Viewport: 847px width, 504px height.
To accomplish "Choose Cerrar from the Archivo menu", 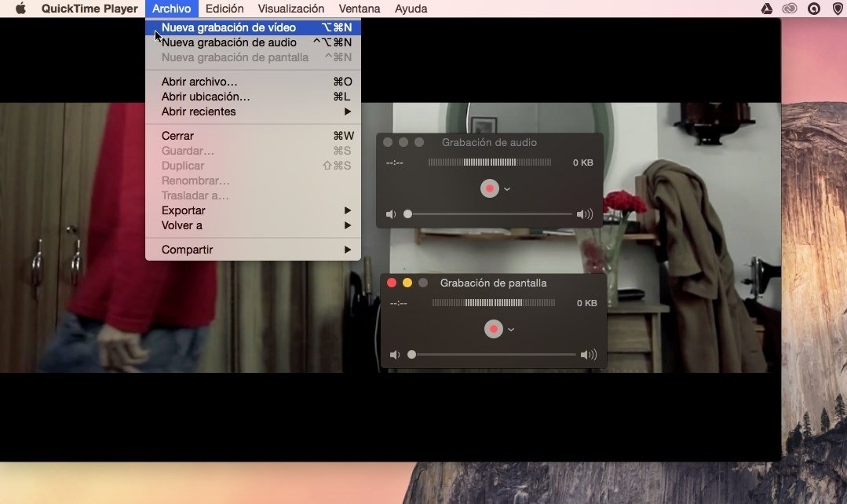I will 253,136.
